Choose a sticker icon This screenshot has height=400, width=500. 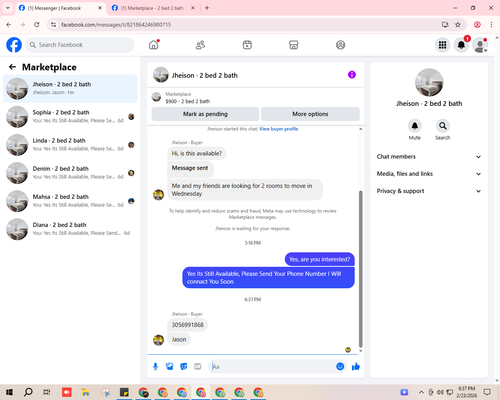(184, 367)
